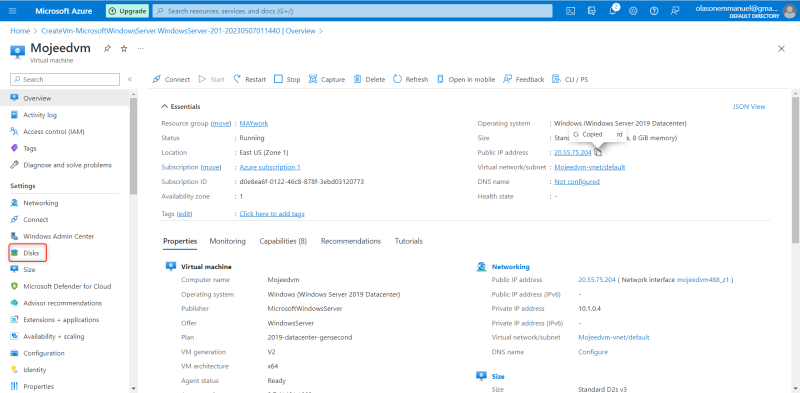This screenshot has height=393, width=800.
Task: Open the Azure portal hamburger menu
Action: pos(13,11)
